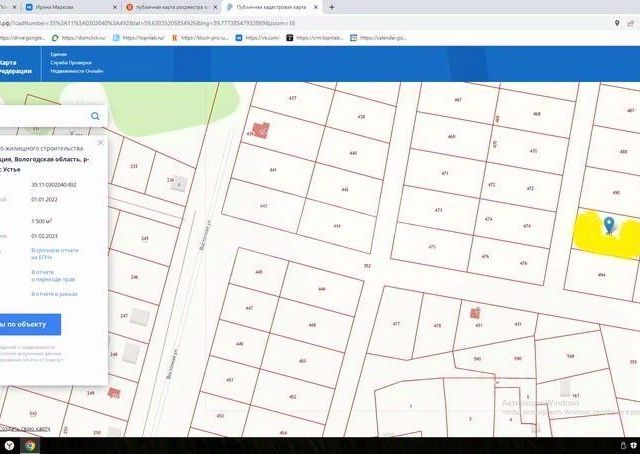
Task: Close the Публичная кадастровая карта tab
Action: [x=316, y=7]
